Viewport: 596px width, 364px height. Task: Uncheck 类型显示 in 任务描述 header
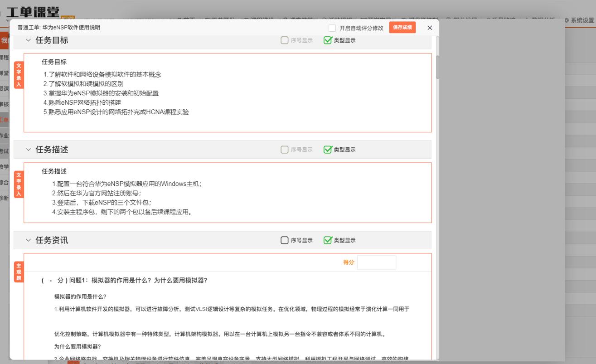(x=328, y=150)
